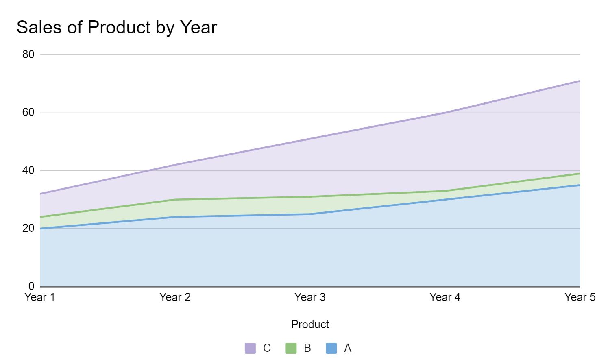Click the green B series line at Year 2
The image size is (597, 364).
coord(175,200)
